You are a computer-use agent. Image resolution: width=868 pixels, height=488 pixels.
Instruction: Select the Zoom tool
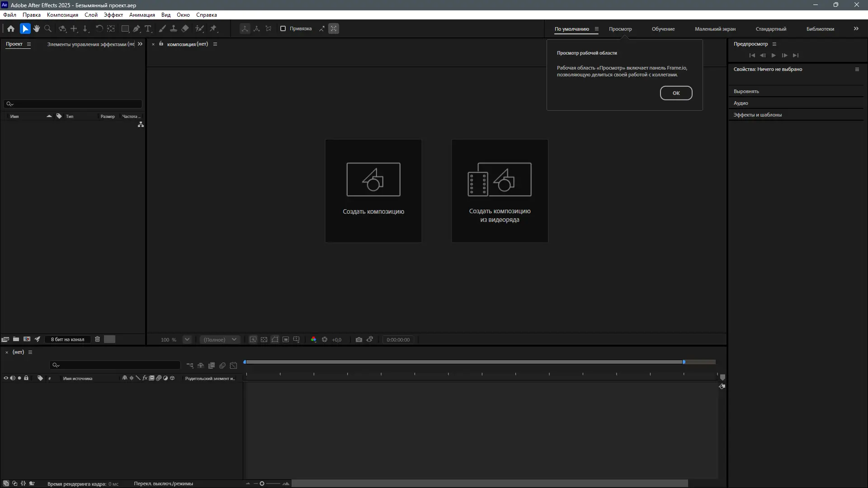point(47,28)
